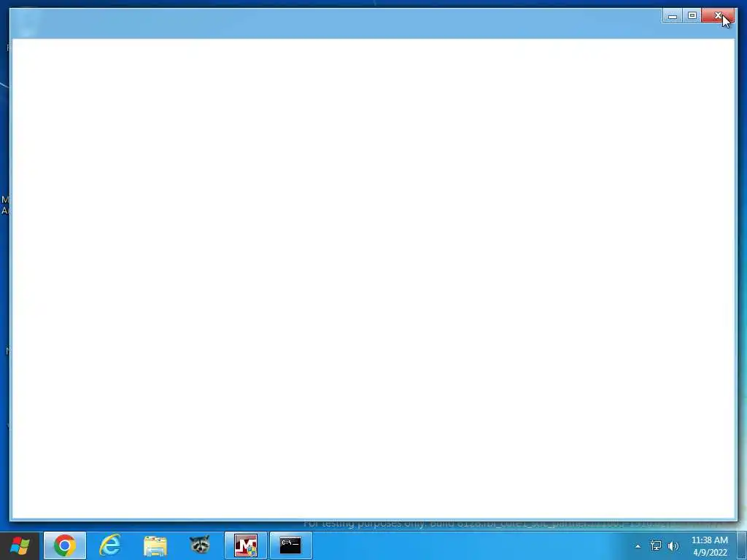Open the network status tray icon
This screenshot has height=560, width=747.
656,545
